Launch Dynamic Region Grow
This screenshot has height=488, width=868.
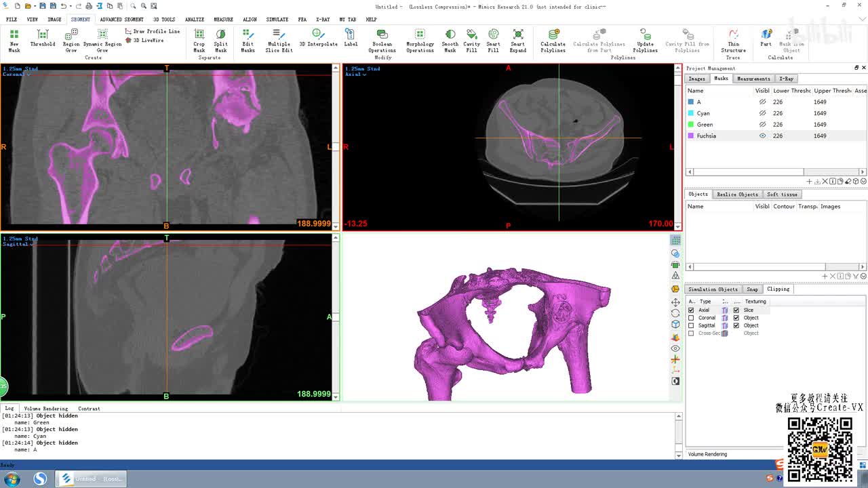pos(102,40)
